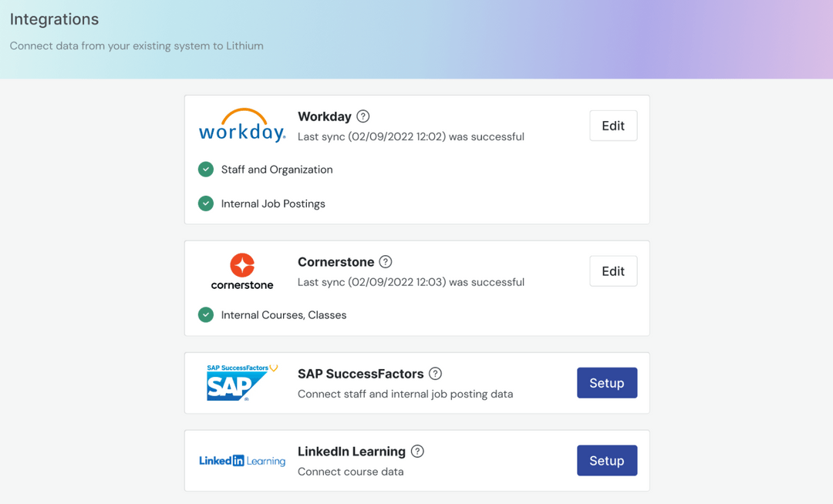
Task: Click the Cornerstone logo
Action: (241, 270)
